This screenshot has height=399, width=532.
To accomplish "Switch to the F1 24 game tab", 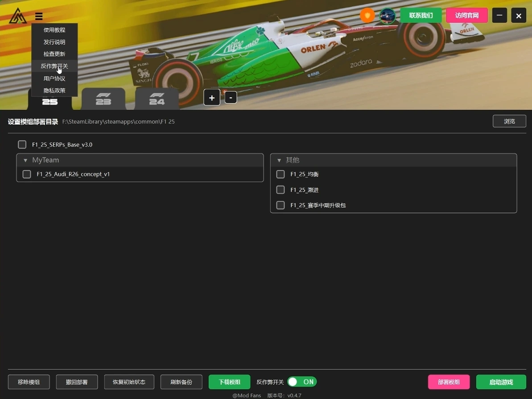I will [157, 99].
